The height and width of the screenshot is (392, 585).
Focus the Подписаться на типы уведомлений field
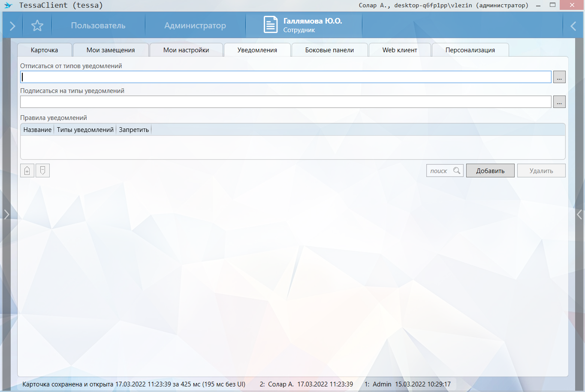coord(286,102)
